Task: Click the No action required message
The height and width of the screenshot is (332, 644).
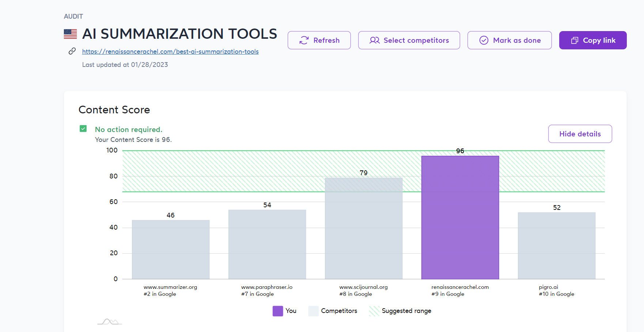Action: (129, 129)
